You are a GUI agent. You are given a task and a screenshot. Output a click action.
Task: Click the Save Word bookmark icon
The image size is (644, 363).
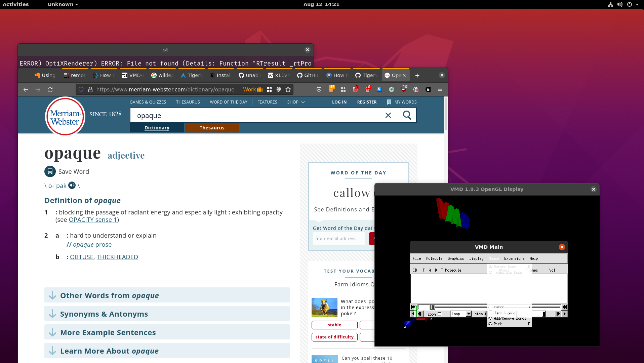pos(50,171)
